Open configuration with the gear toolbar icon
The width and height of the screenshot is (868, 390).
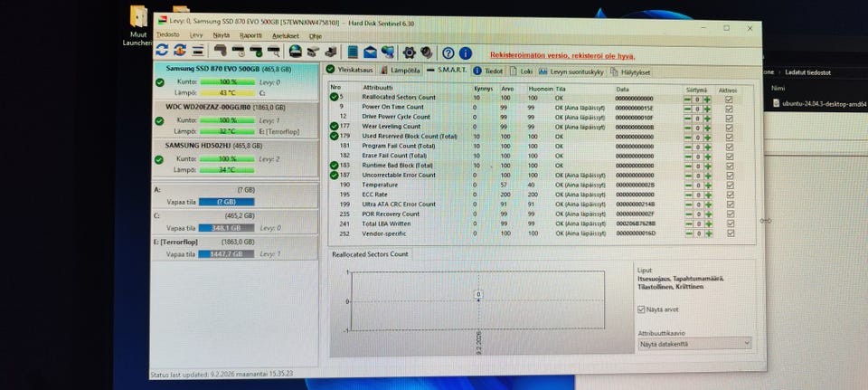[409, 52]
